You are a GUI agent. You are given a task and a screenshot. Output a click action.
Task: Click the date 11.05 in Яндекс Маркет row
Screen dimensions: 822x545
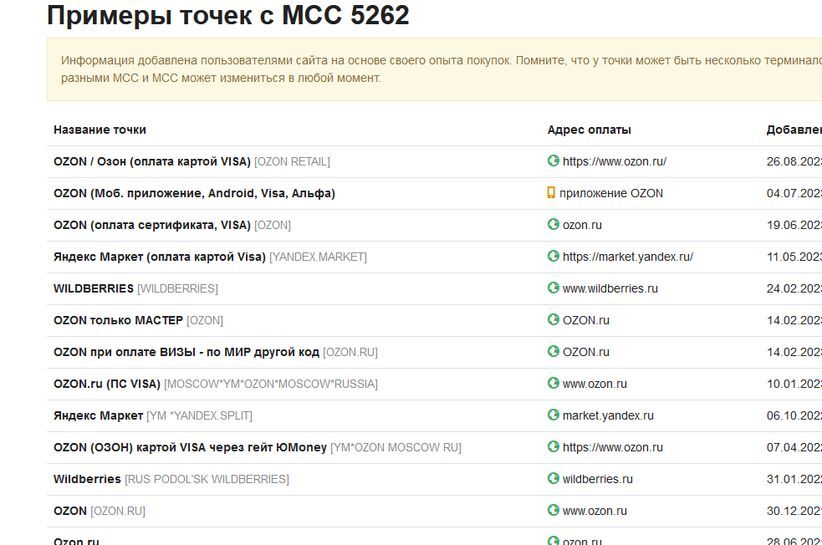[x=794, y=257]
